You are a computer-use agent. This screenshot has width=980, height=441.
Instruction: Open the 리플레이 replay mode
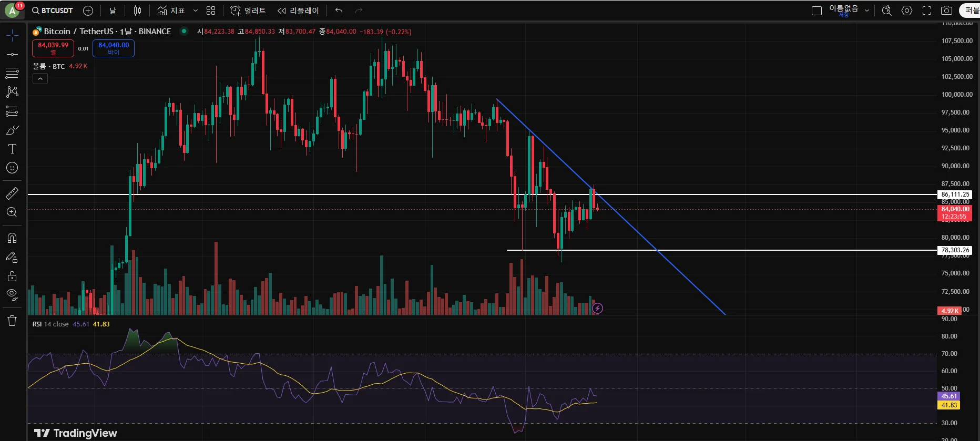click(298, 11)
